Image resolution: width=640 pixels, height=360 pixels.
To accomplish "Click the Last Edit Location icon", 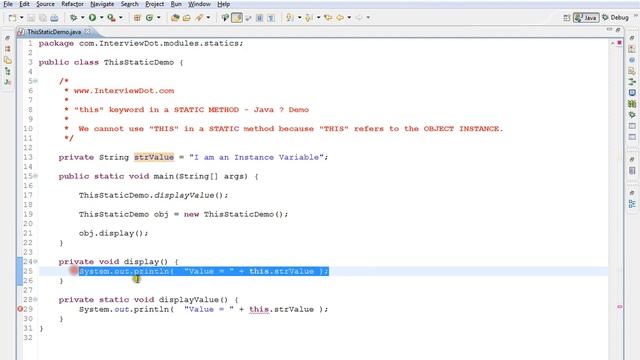I will tap(328, 18).
